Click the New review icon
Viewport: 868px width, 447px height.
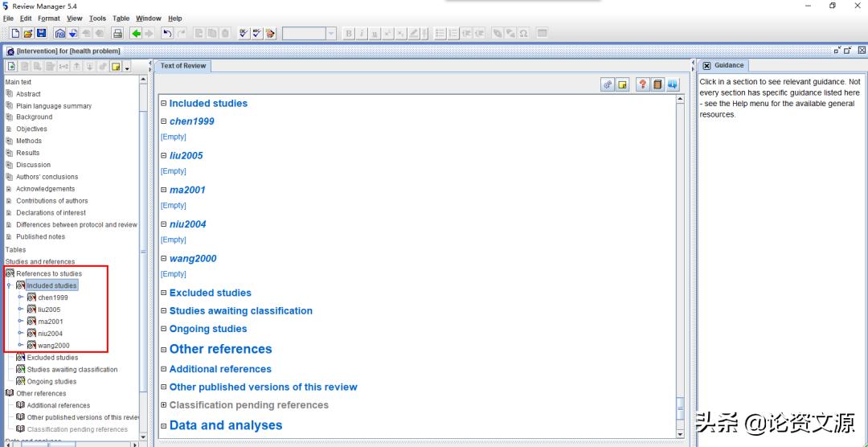(15, 33)
